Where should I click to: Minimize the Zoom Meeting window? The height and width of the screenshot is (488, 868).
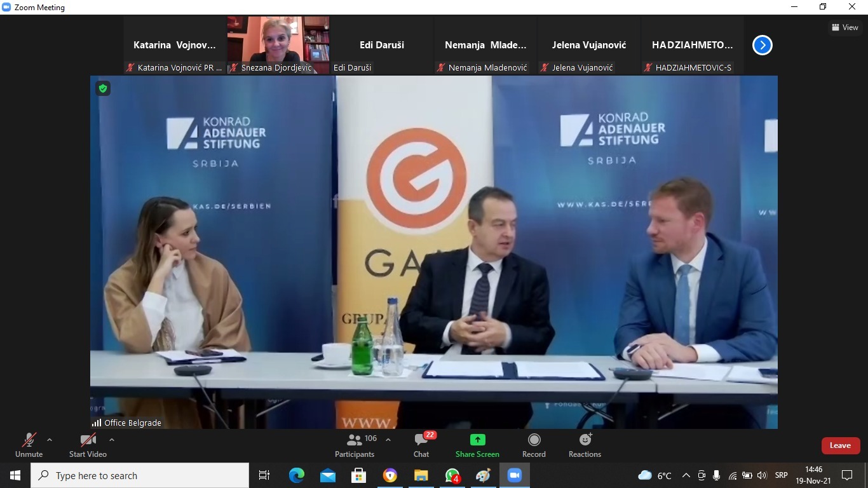point(794,7)
